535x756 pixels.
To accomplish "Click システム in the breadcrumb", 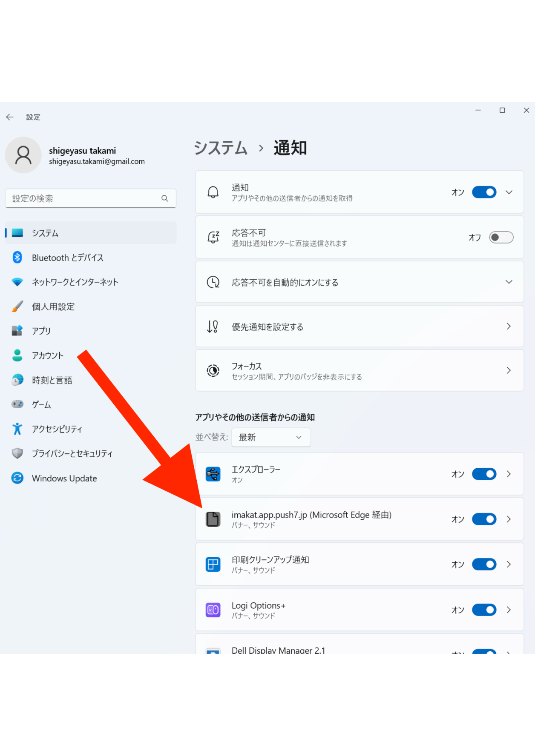I will click(x=221, y=148).
